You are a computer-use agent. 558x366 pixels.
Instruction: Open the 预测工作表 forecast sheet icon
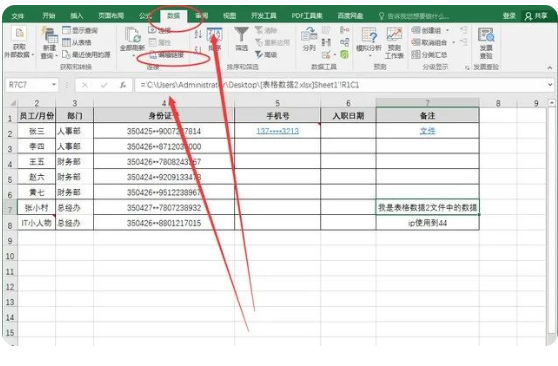[x=394, y=35]
